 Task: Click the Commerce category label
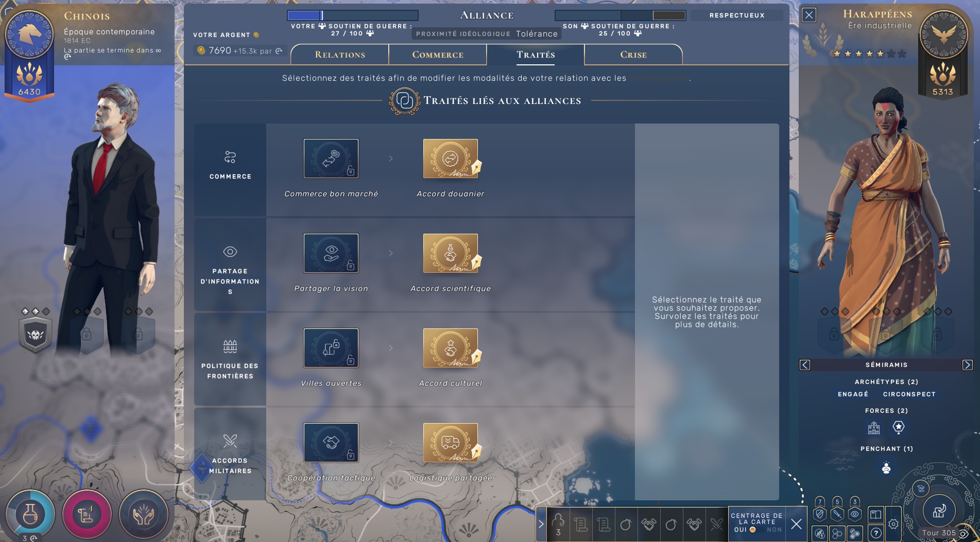pyautogui.click(x=230, y=170)
